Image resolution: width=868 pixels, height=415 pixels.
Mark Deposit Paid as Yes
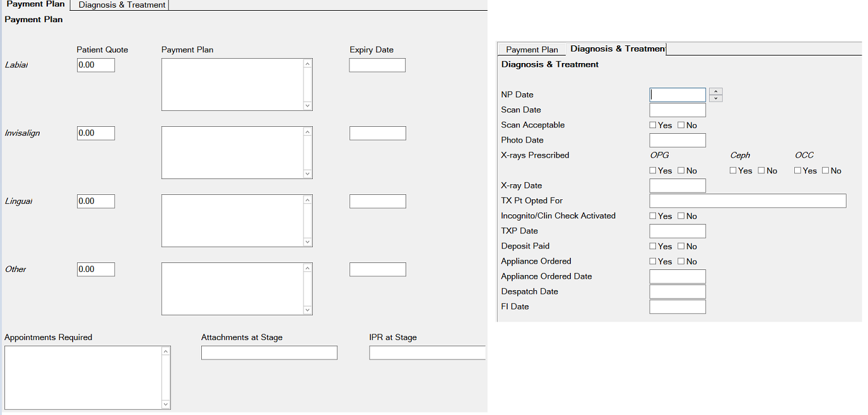(x=654, y=246)
